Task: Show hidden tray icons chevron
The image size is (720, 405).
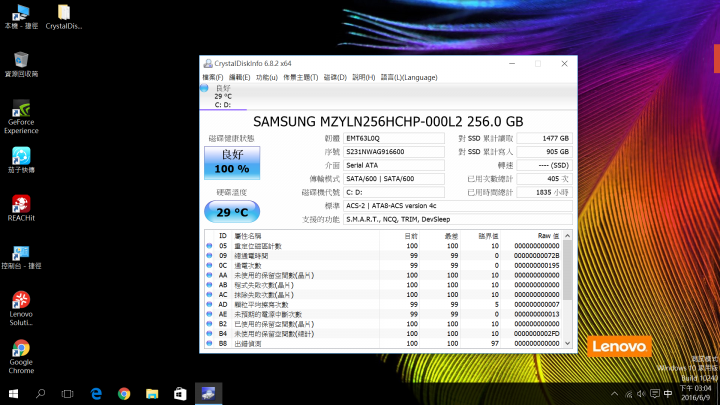Action: (614, 394)
